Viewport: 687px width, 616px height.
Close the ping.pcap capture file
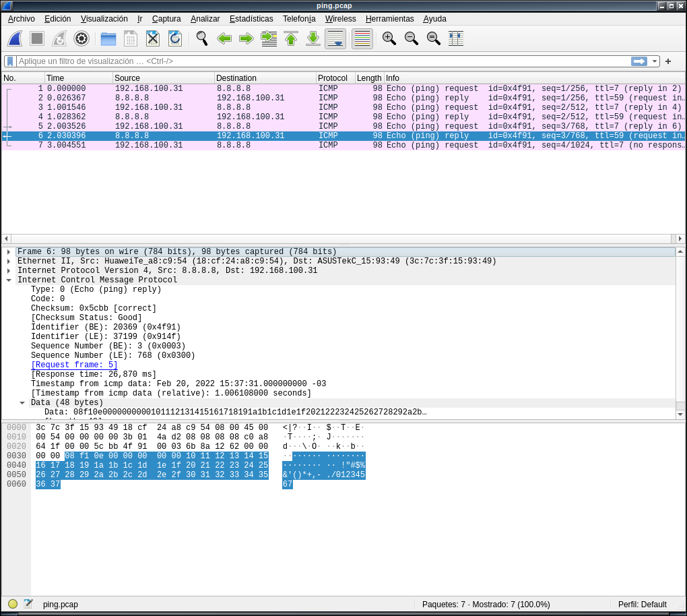click(x=153, y=38)
